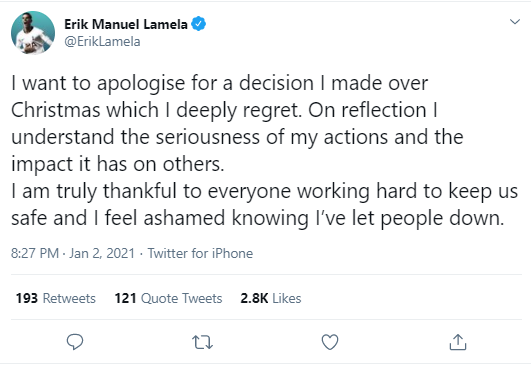Click the sentence 'I am truly thankful'
531x367 pixels.
264,204
